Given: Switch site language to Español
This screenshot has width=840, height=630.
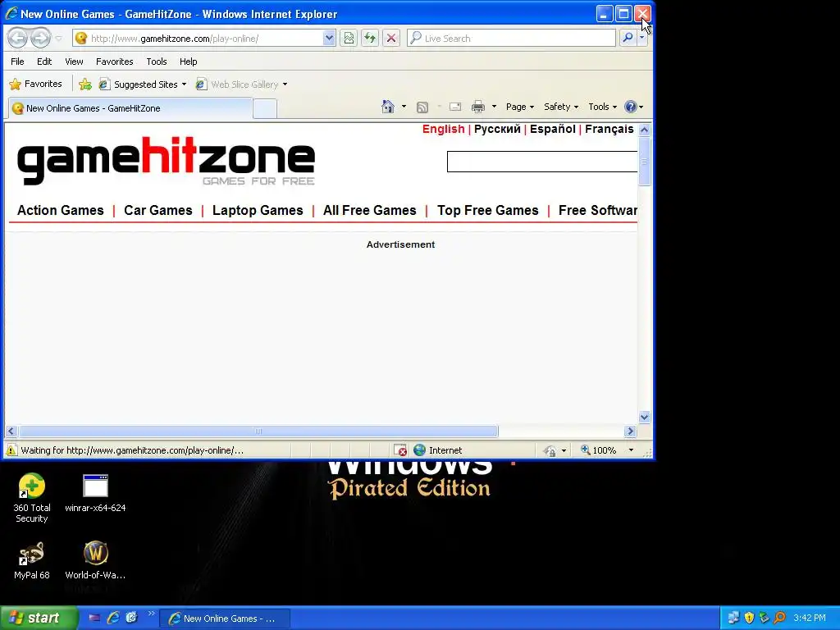Looking at the screenshot, I should tap(552, 129).
